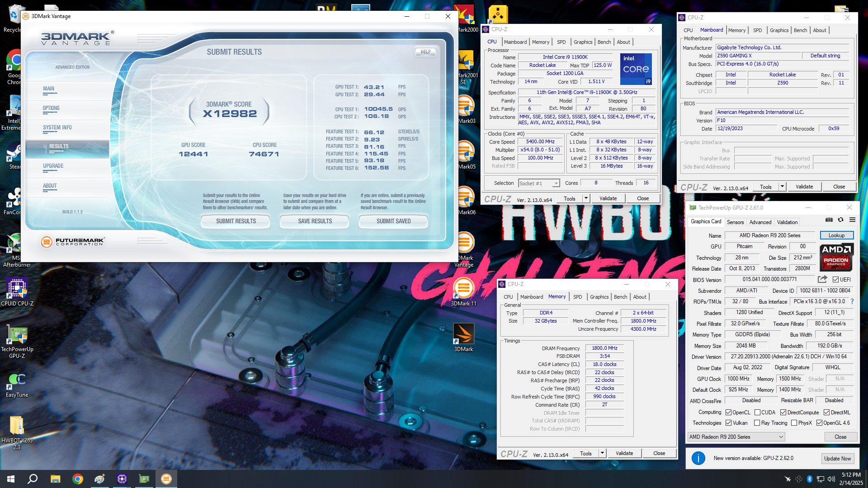This screenshot has height=488, width=868.
Task: Click Validate in the Memory CPU-Z window
Action: pos(624,453)
